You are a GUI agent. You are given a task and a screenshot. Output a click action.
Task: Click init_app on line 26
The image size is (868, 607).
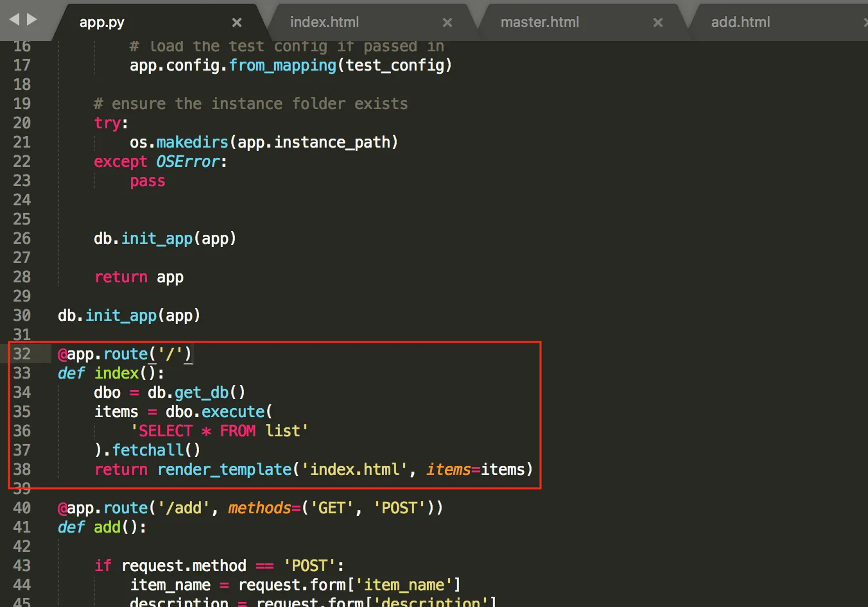(157, 239)
